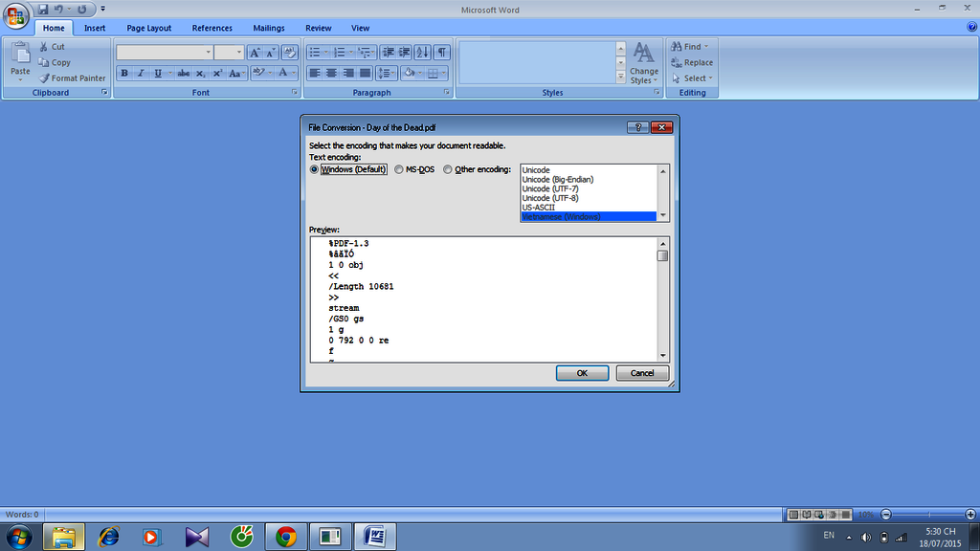
Task: Click the Grow Font icon
Action: coord(255,53)
